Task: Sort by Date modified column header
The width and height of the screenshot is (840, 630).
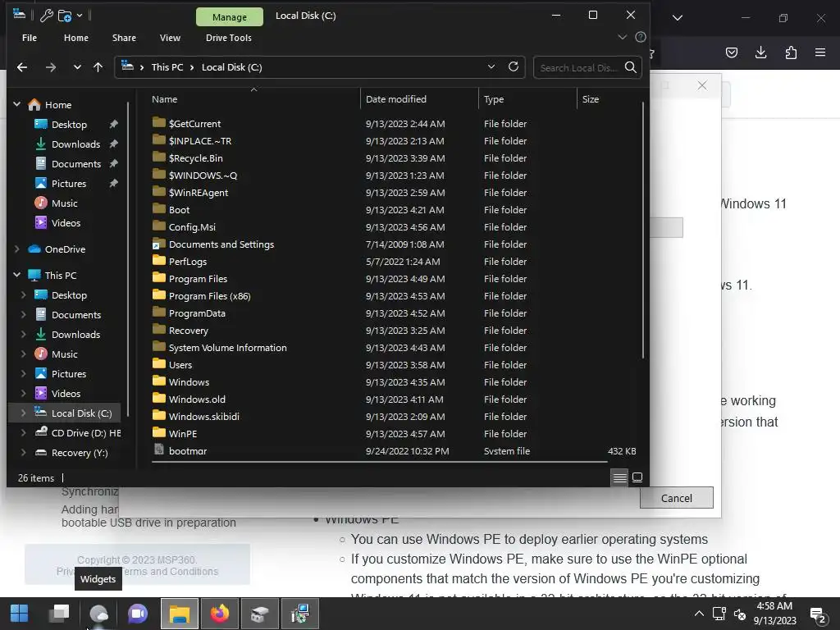Action: tap(396, 99)
